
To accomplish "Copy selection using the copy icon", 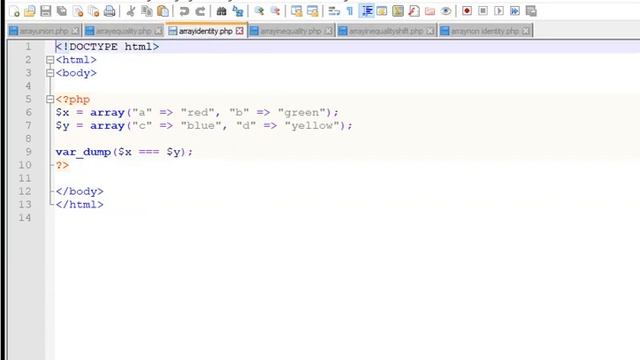I will (147, 11).
